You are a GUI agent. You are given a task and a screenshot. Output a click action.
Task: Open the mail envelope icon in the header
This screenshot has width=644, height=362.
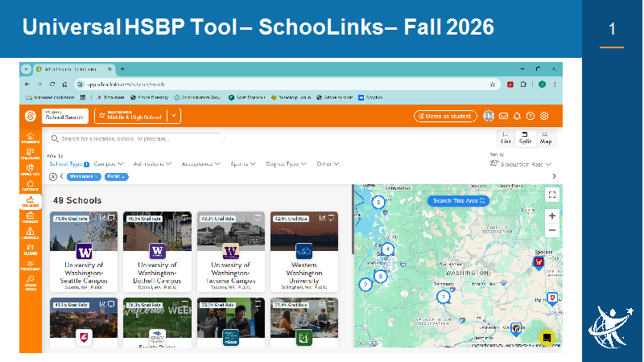(x=503, y=116)
